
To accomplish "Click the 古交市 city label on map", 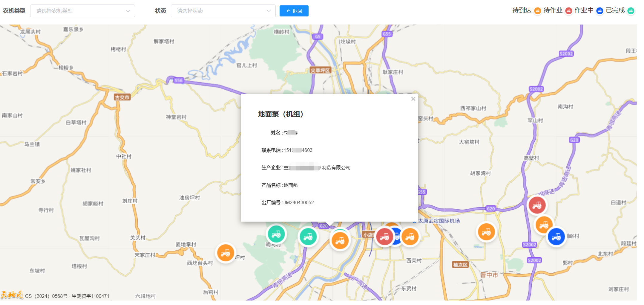I will point(122,97).
